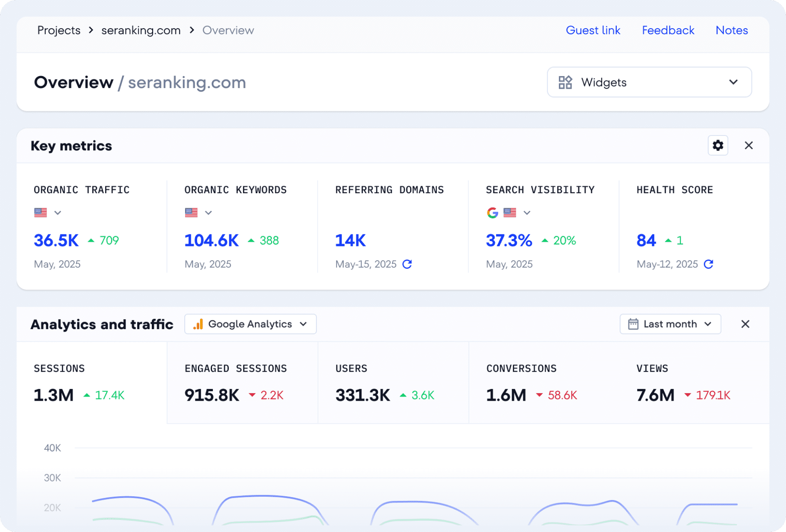Select the Users metric tab
This screenshot has width=786, height=532.
tap(393, 383)
